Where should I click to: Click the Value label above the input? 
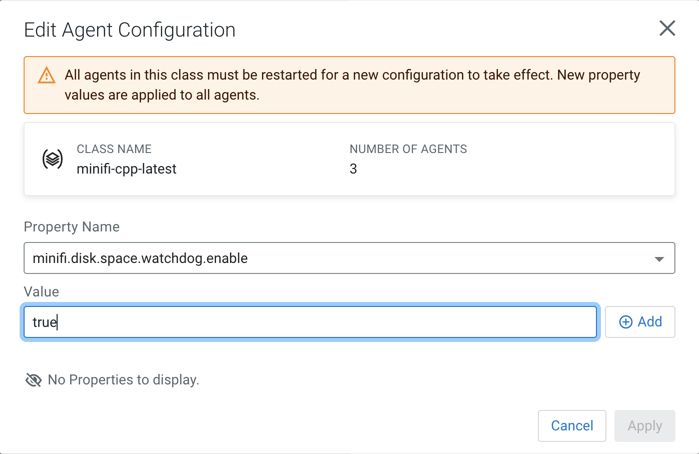pyautogui.click(x=41, y=291)
